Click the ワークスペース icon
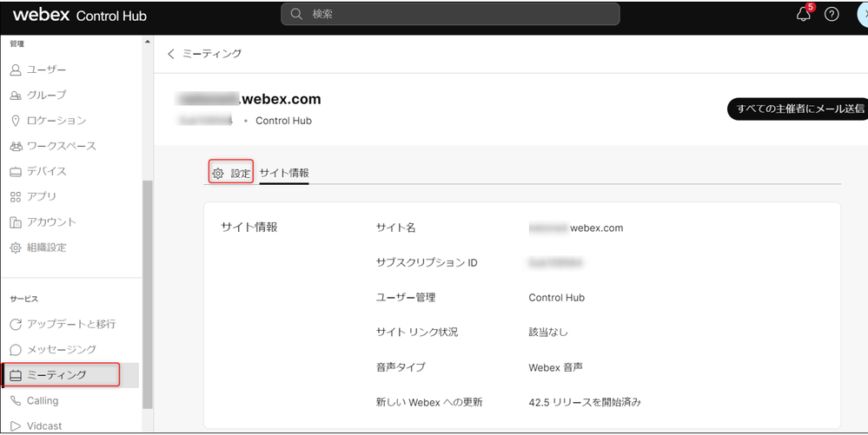The image size is (868, 435). pyautogui.click(x=16, y=146)
